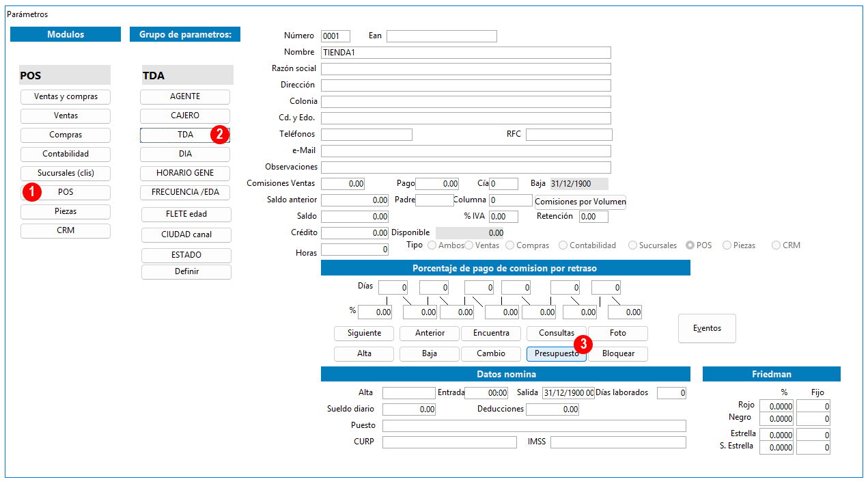Click the Observaciones field
868x484 pixels.
[466, 167]
